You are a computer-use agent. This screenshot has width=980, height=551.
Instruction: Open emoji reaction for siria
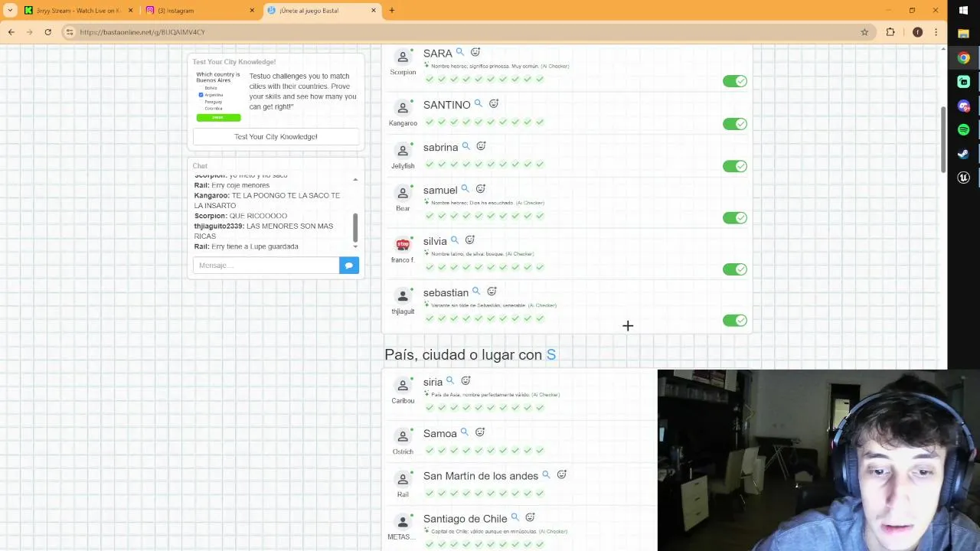click(x=465, y=381)
